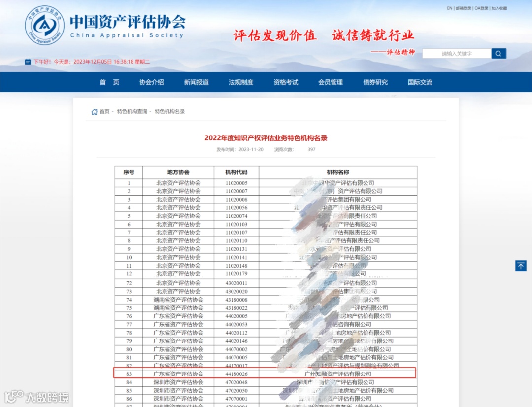The width and height of the screenshot is (532, 407).
Task: Select institution code 11020008
Action: tap(236, 200)
